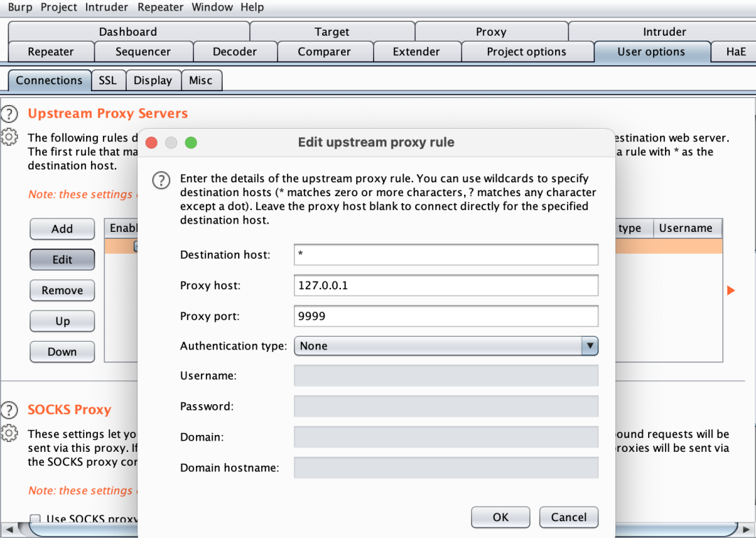Cancel the upstream proxy rule dialog

[569, 517]
